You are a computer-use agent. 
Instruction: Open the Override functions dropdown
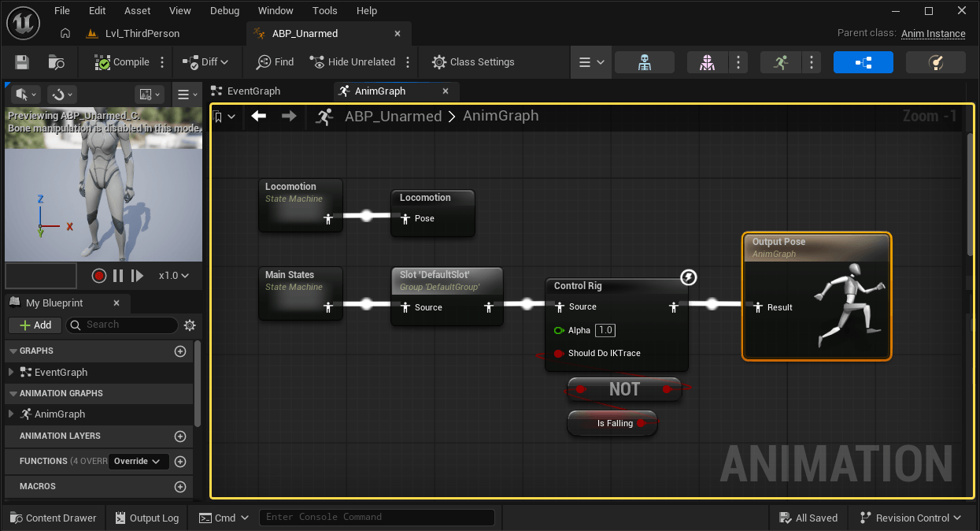coord(139,462)
